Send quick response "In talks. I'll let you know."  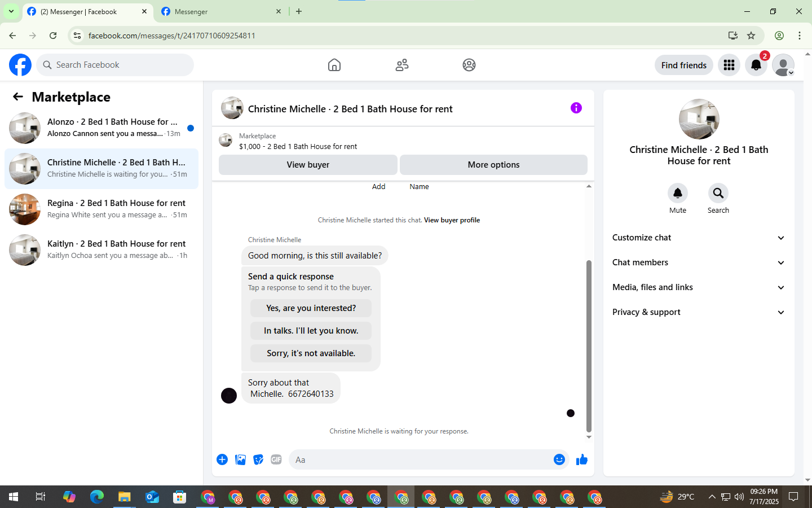point(311,331)
